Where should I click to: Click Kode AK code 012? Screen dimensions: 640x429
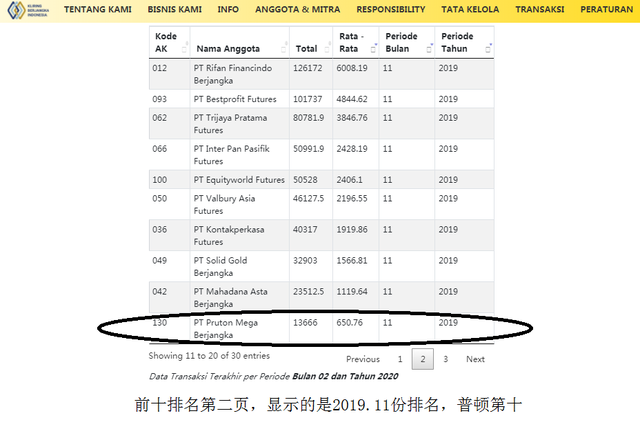(160, 68)
